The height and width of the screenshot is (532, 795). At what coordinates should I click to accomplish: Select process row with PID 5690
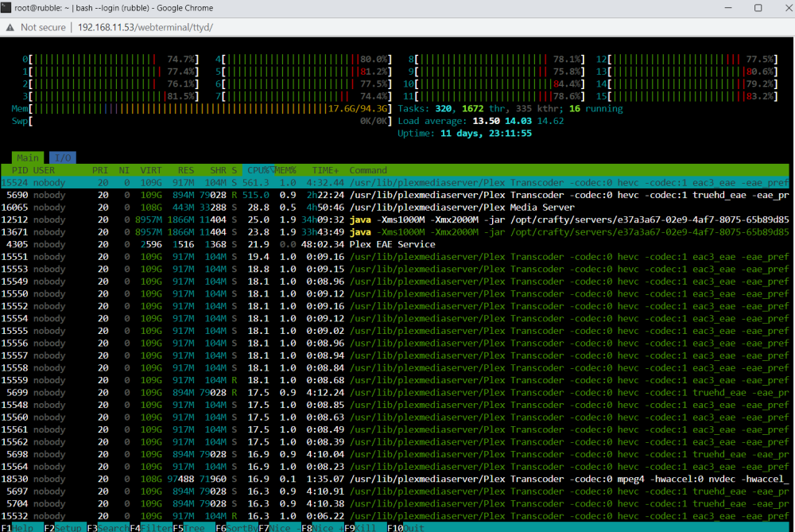395,196
